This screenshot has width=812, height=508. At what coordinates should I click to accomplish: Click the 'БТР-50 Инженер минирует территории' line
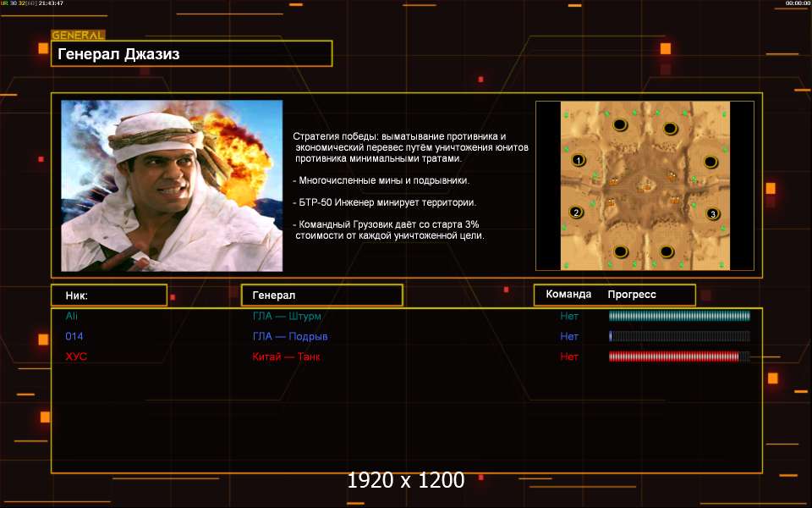384,202
